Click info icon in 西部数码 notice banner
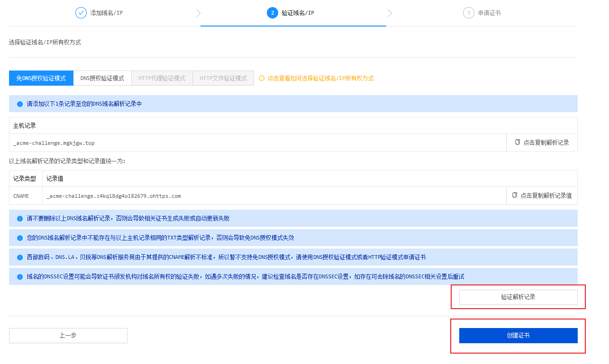The height and width of the screenshot is (364, 609). click(x=20, y=257)
